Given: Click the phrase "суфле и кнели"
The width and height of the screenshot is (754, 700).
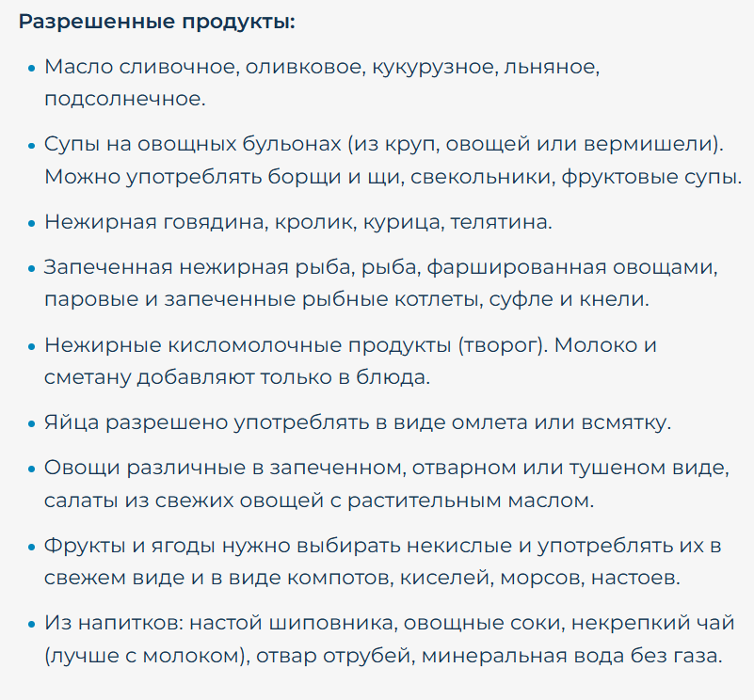Looking at the screenshot, I should pos(586,299).
